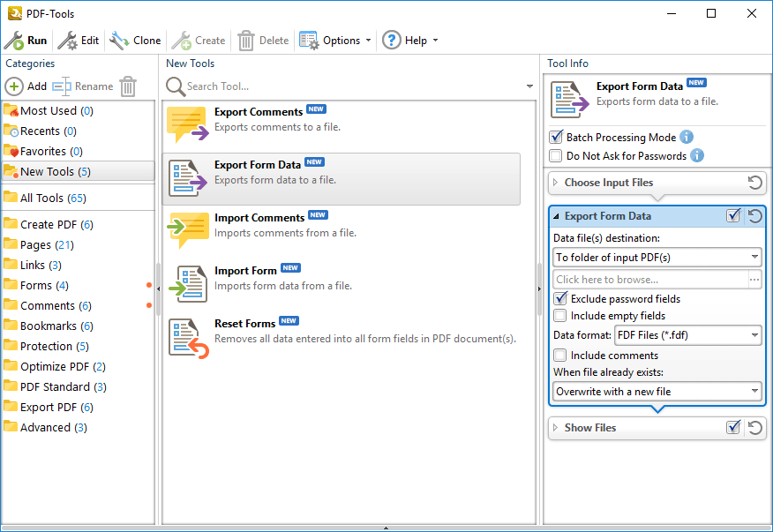Open the Create PDF category
This screenshot has width=773, height=532.
[78, 224]
